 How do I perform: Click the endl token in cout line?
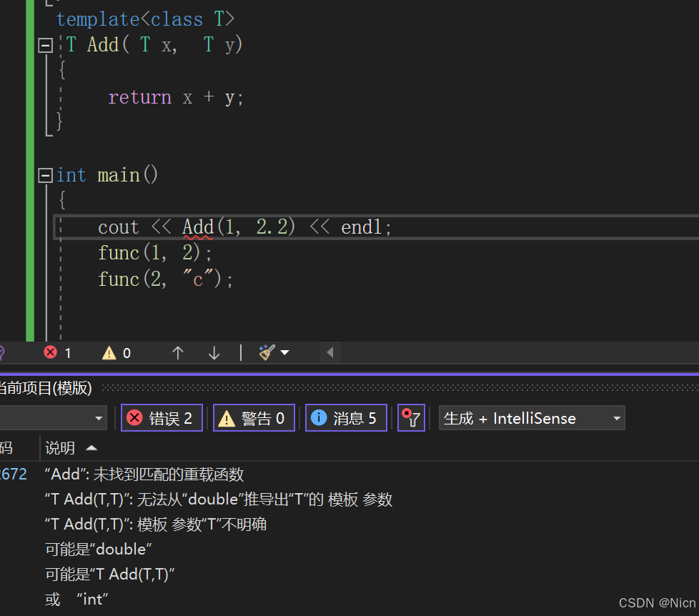[362, 227]
